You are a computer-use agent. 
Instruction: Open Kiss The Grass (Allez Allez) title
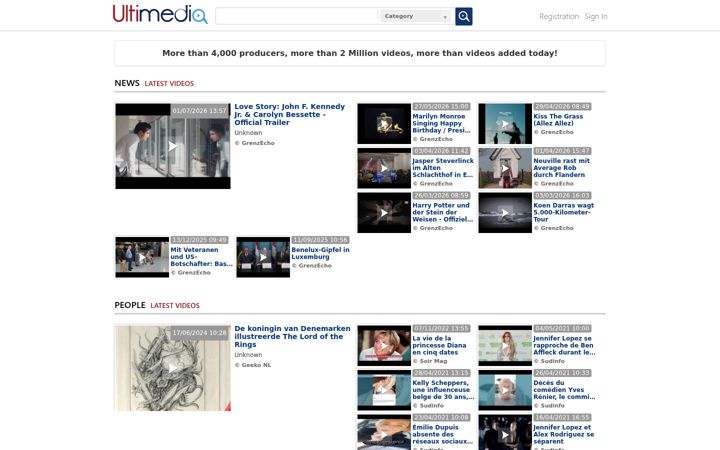coord(558,120)
